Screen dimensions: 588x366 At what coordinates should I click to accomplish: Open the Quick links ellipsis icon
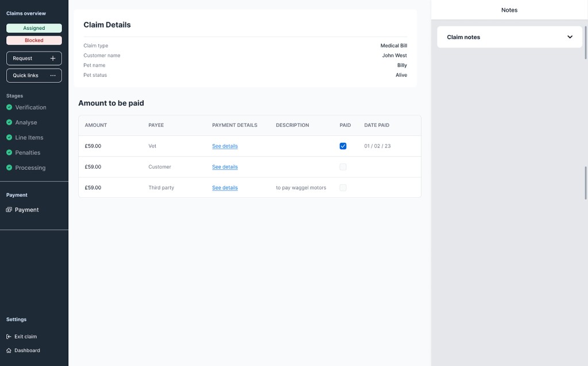pos(53,75)
